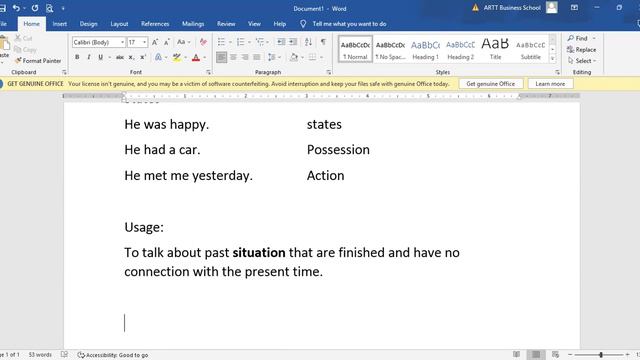Switch to Read Mode view

[x=516, y=355]
